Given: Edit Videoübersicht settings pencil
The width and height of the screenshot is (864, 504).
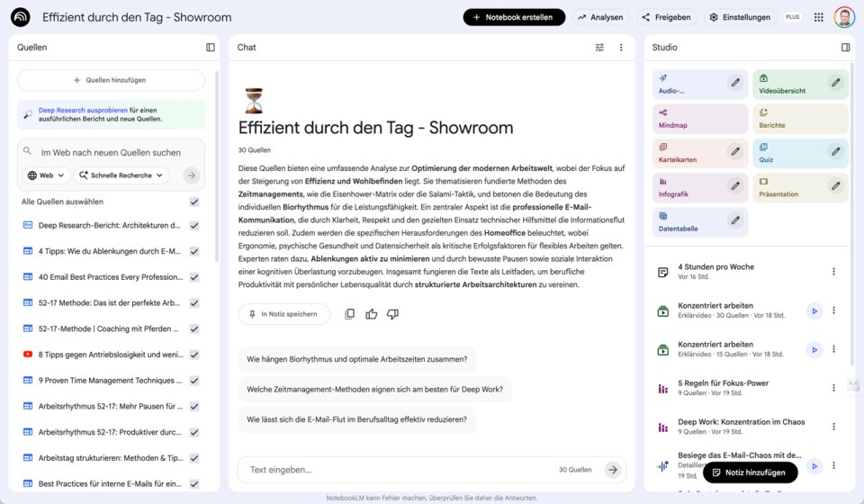Looking at the screenshot, I should pos(836,83).
